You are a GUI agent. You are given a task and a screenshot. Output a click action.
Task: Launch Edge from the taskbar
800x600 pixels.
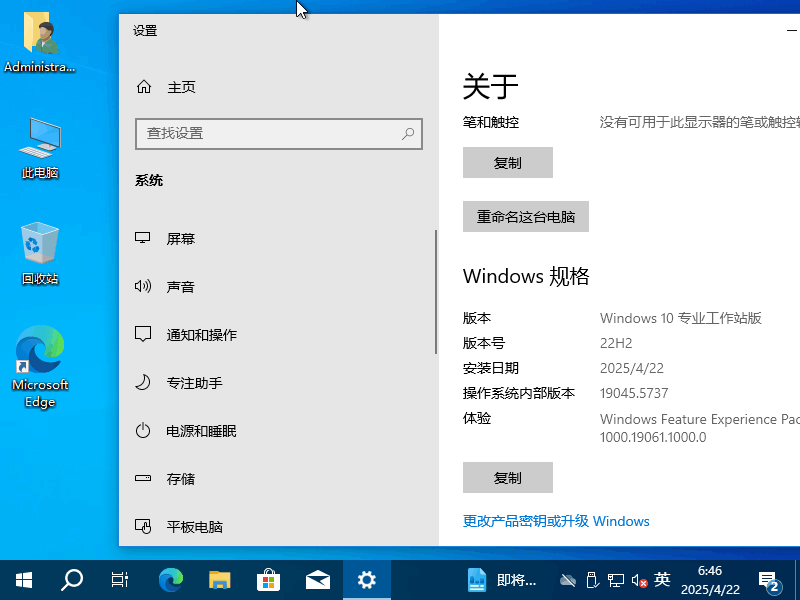tap(170, 580)
